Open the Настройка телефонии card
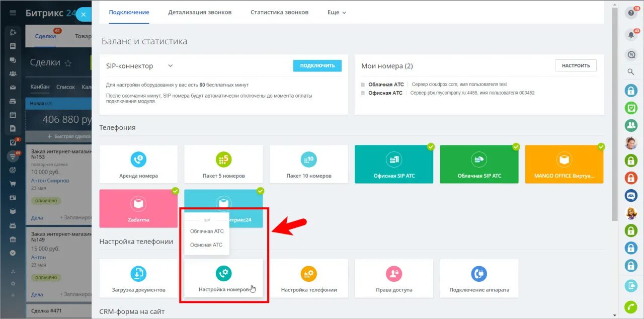 pos(308,278)
